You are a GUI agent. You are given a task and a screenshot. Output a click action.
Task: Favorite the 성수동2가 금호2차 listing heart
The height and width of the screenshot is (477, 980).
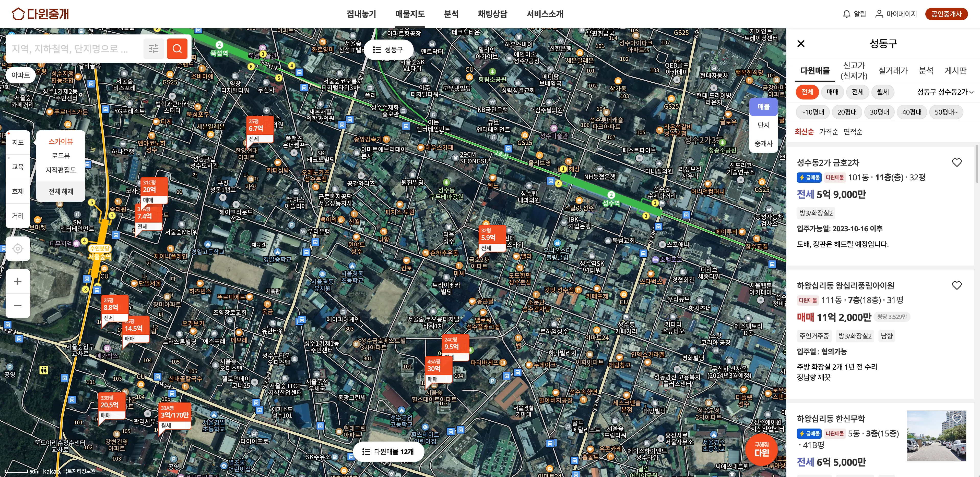point(957,163)
